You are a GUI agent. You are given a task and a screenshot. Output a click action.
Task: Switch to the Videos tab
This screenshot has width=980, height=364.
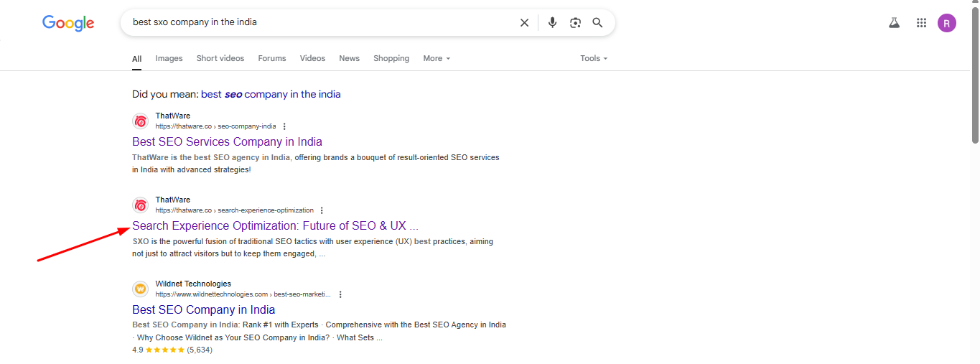coord(312,58)
